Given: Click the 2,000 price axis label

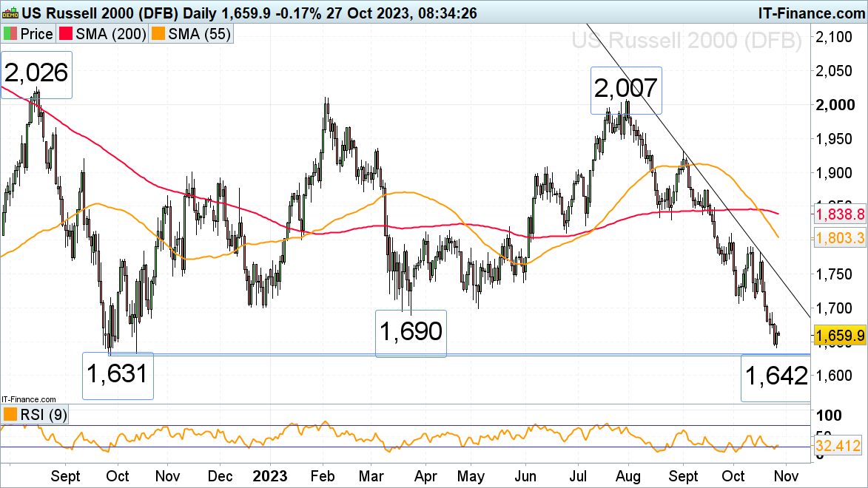Looking at the screenshot, I should click(x=835, y=104).
